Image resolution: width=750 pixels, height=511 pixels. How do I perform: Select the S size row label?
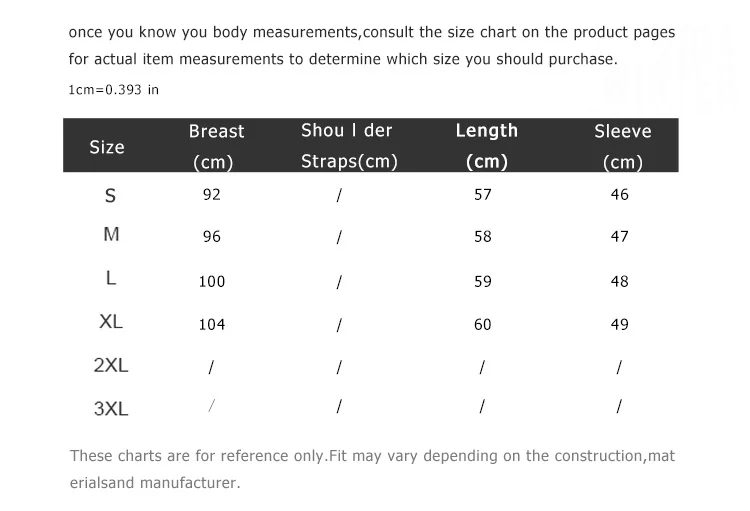click(x=110, y=196)
